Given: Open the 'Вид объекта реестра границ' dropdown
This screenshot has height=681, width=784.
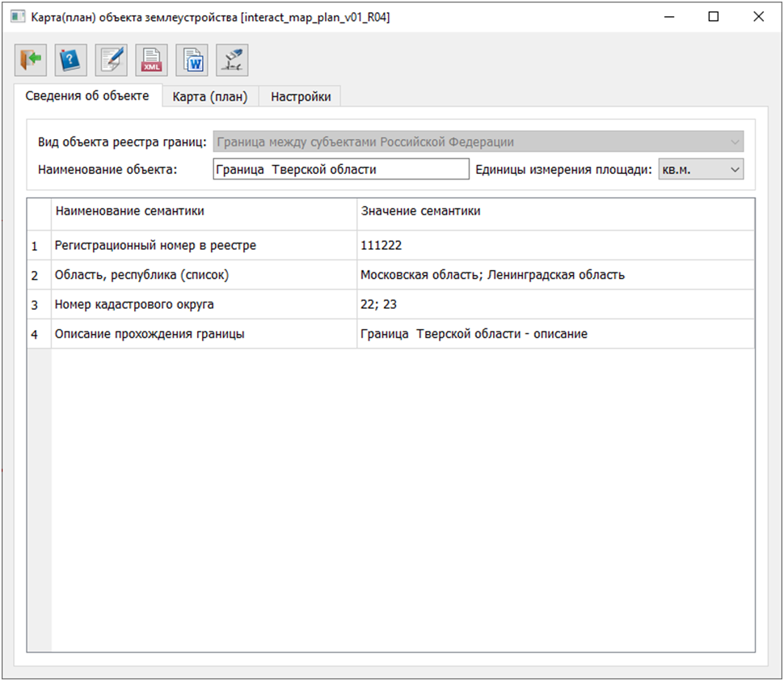Looking at the screenshot, I should pyautogui.click(x=478, y=142).
